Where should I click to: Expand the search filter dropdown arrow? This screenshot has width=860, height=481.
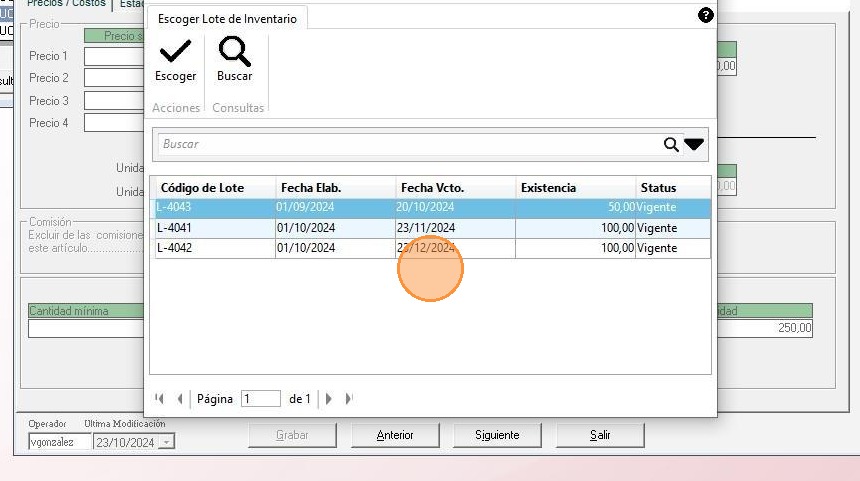coord(694,144)
